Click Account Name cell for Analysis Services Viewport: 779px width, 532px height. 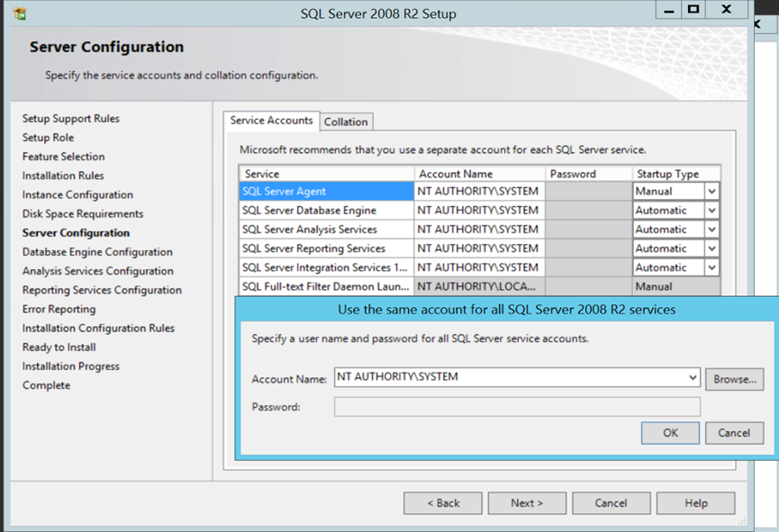coord(479,230)
